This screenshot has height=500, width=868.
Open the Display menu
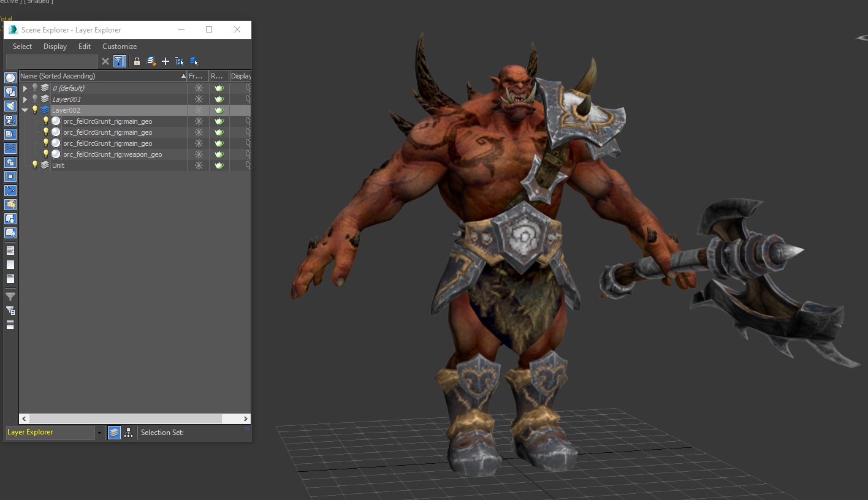55,47
